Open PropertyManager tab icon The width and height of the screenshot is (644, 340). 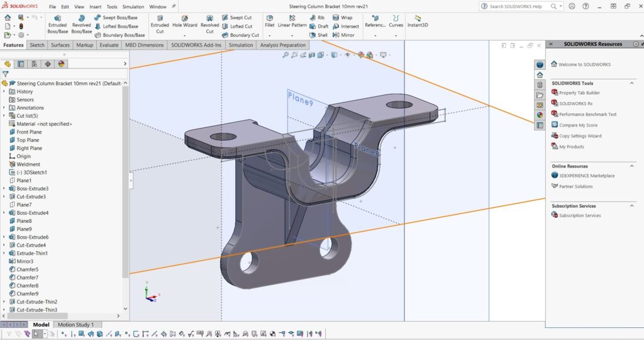tap(21, 64)
